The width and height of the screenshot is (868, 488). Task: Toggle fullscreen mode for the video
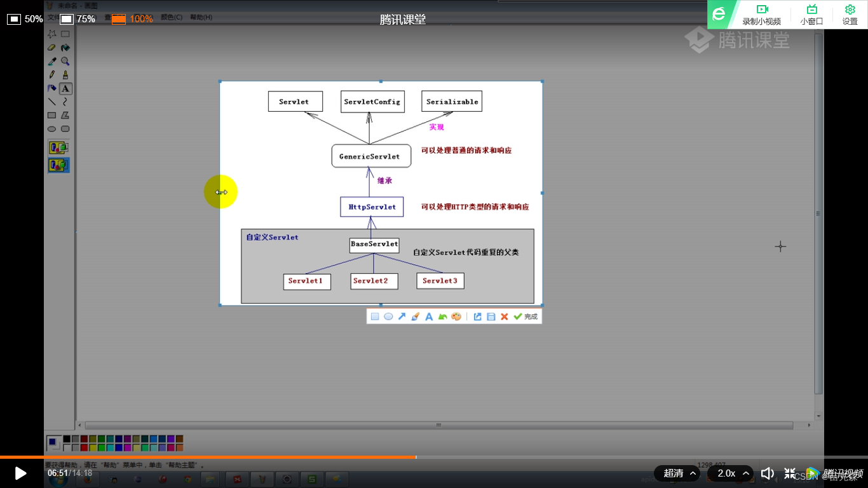[x=790, y=473]
